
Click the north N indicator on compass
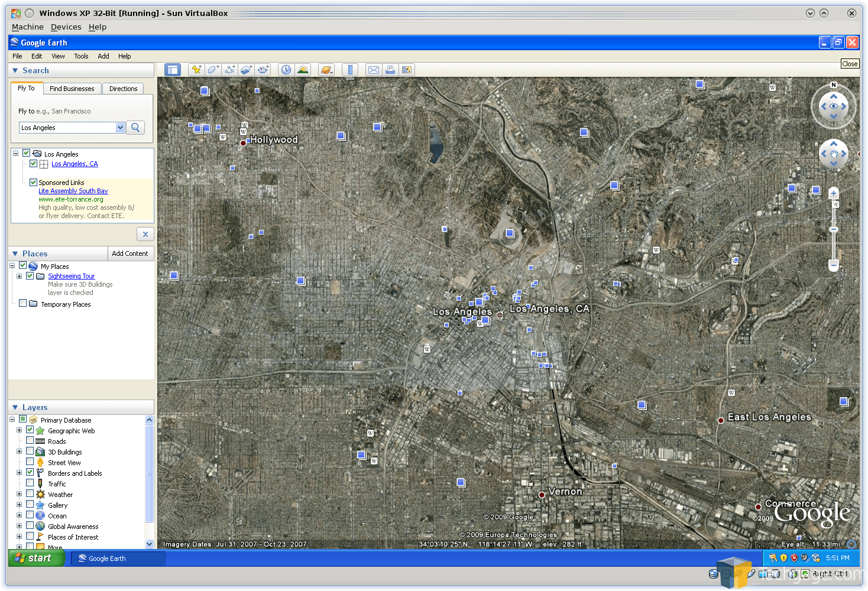(834, 85)
